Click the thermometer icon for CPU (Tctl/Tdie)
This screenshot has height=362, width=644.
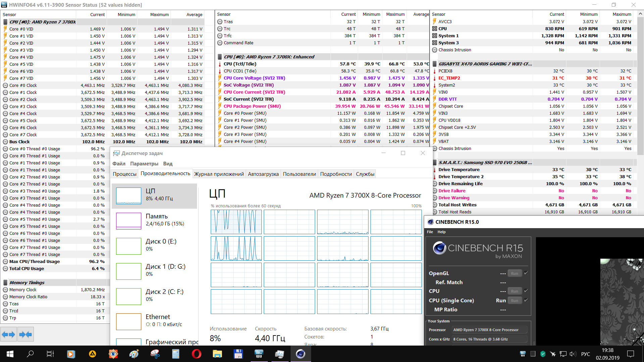(x=220, y=64)
